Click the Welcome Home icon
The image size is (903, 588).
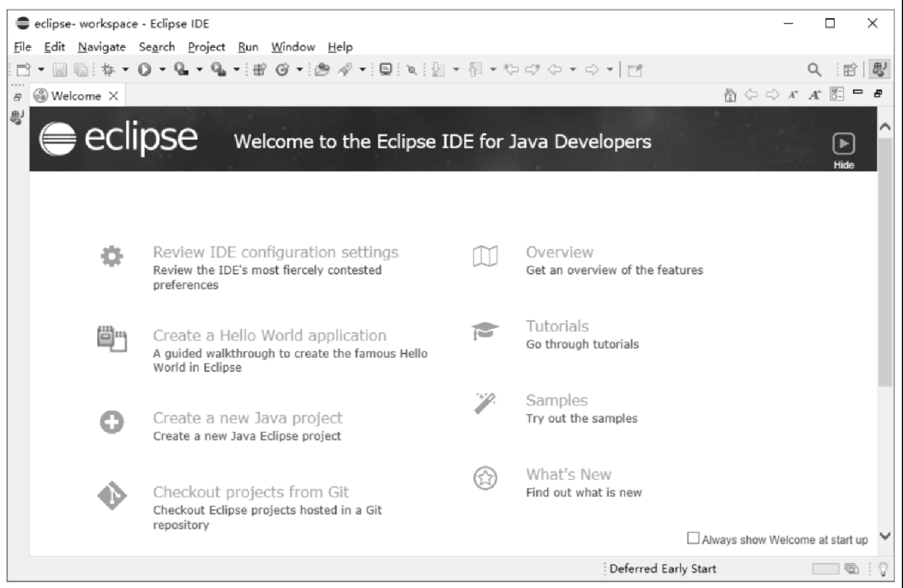730,95
